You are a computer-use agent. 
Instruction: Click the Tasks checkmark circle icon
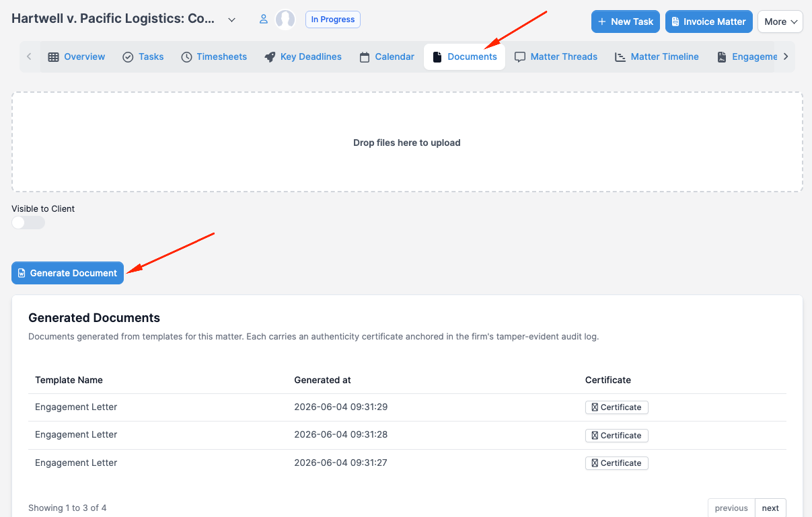pyautogui.click(x=128, y=57)
